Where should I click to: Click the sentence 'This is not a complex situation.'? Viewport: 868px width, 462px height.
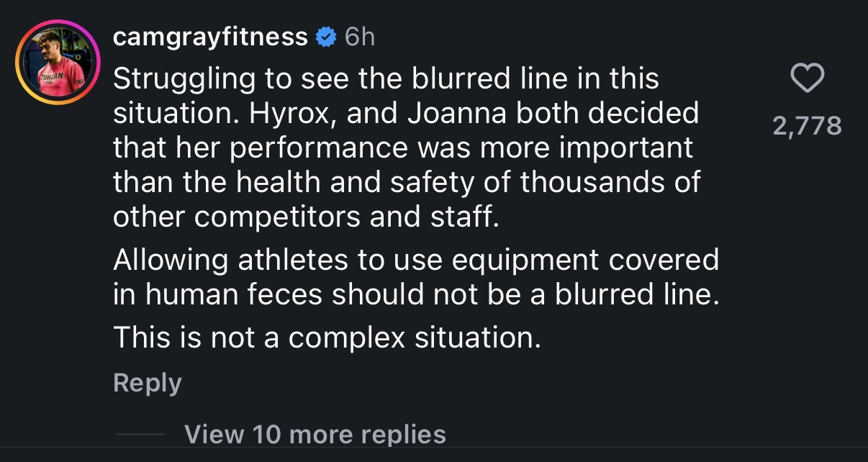[x=327, y=337]
